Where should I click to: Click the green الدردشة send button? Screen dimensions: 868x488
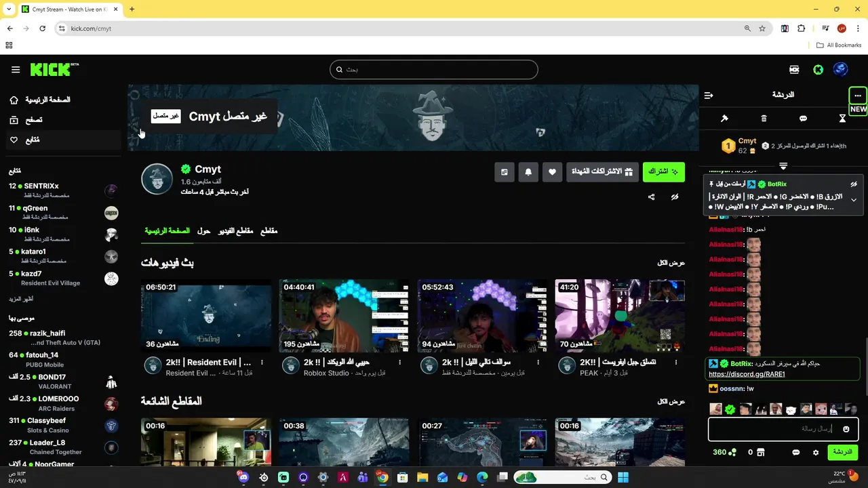pyautogui.click(x=843, y=452)
